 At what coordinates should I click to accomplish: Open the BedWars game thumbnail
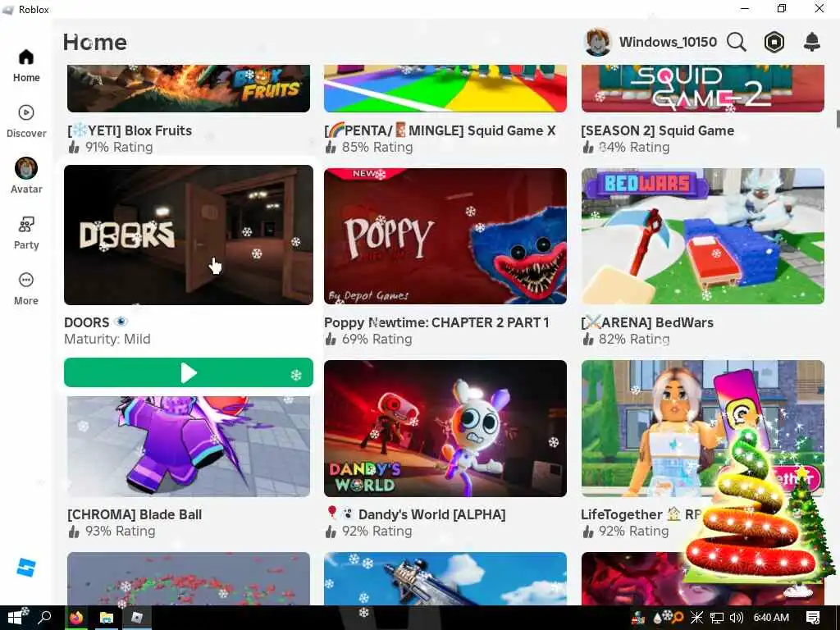point(703,236)
